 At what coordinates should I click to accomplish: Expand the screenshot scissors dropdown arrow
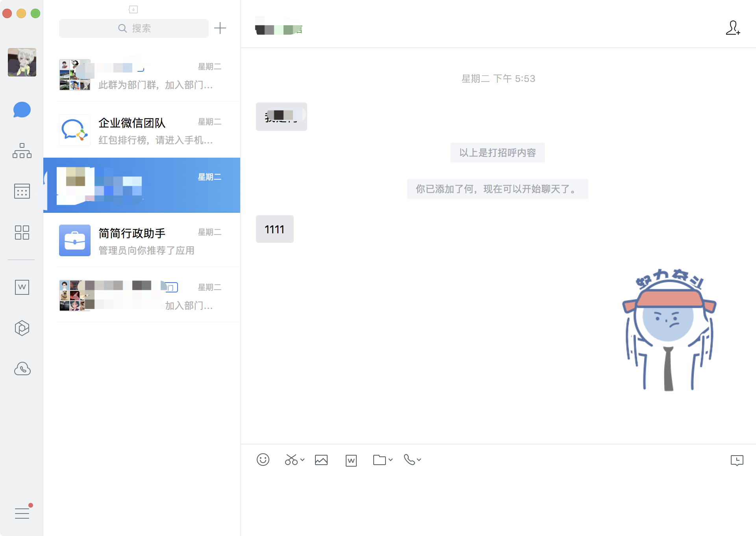(x=302, y=460)
